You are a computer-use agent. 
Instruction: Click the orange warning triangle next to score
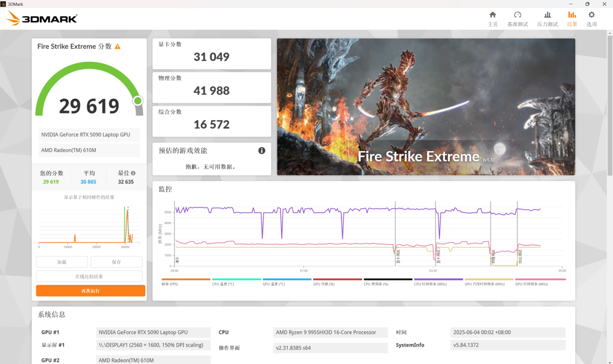click(117, 46)
